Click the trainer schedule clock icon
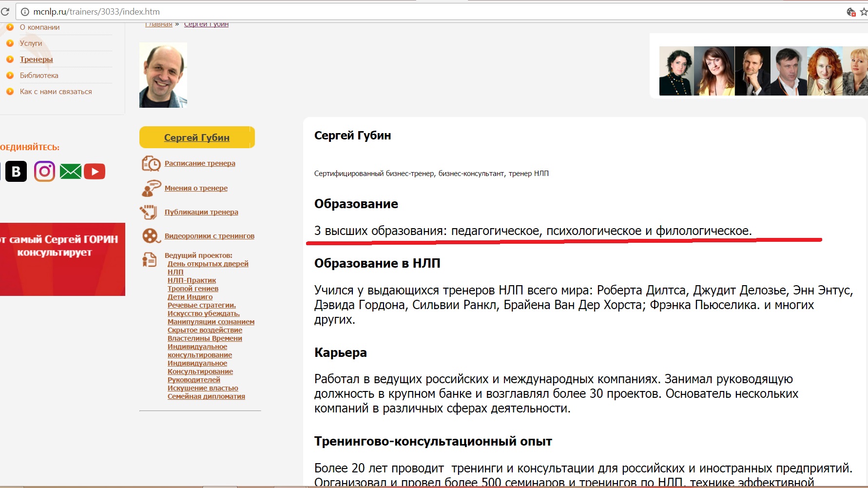The image size is (868, 488). 151,164
